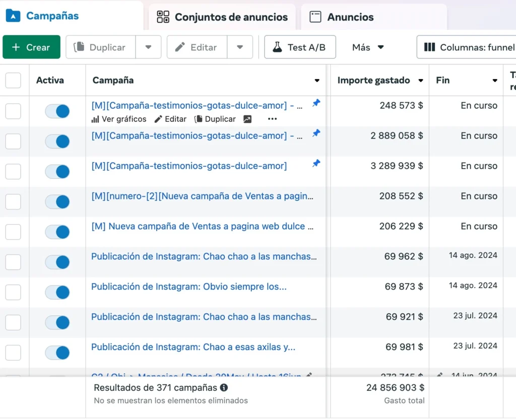Open the Más dropdown menu
The height and width of the screenshot is (420, 516).
[x=368, y=47]
